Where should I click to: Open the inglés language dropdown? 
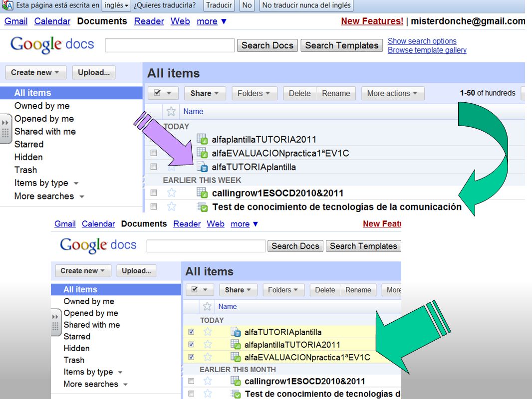coord(116,5)
